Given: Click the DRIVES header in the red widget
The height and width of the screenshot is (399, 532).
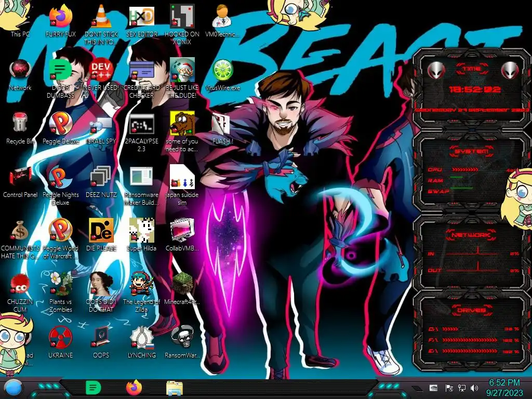Looking at the screenshot, I should (x=471, y=310).
